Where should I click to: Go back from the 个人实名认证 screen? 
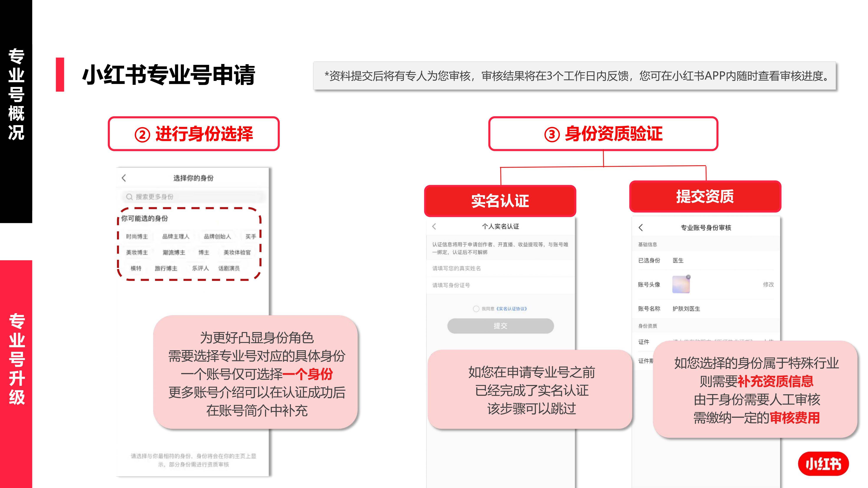click(434, 226)
